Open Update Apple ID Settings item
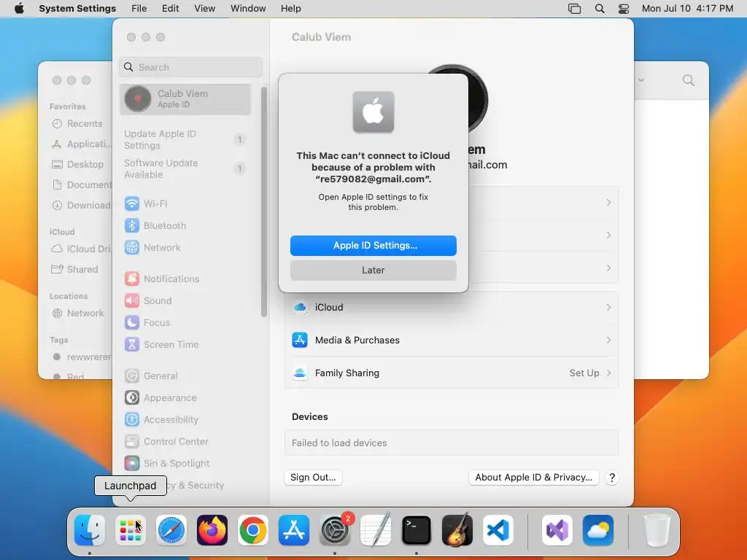The image size is (747, 560). click(x=185, y=139)
